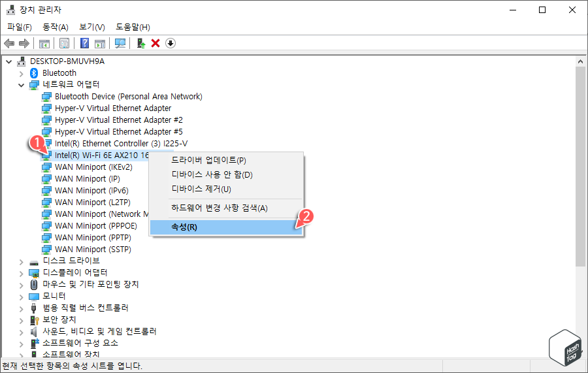Viewport: 588px width, 373px height.
Task: Collapse the 네트워크 어댑터 category
Action: [x=22, y=85]
